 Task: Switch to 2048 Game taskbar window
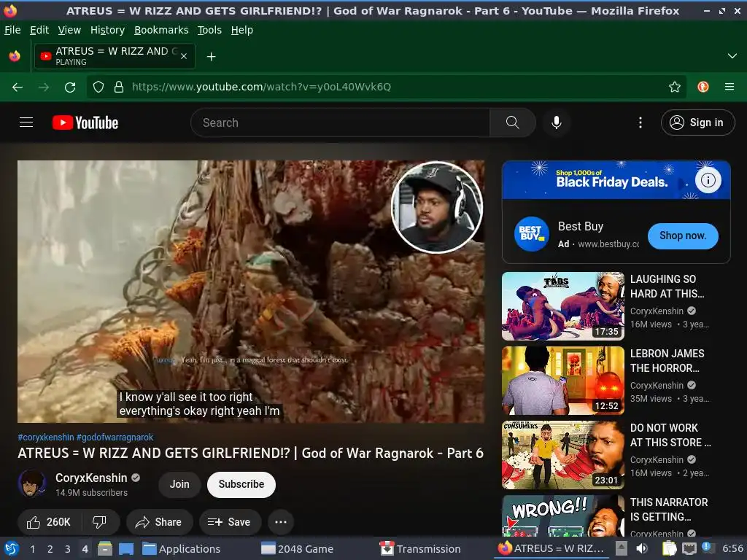pos(298,549)
